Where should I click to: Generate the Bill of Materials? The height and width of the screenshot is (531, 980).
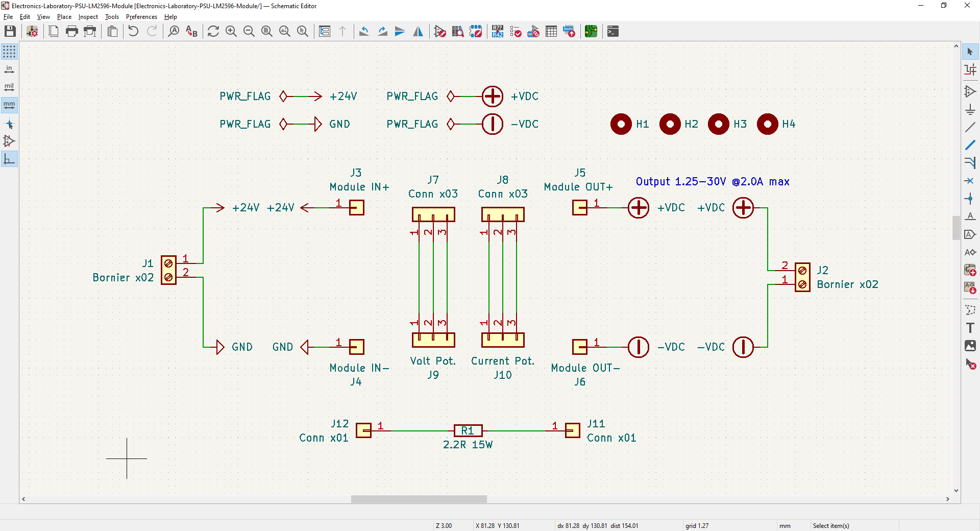click(569, 31)
